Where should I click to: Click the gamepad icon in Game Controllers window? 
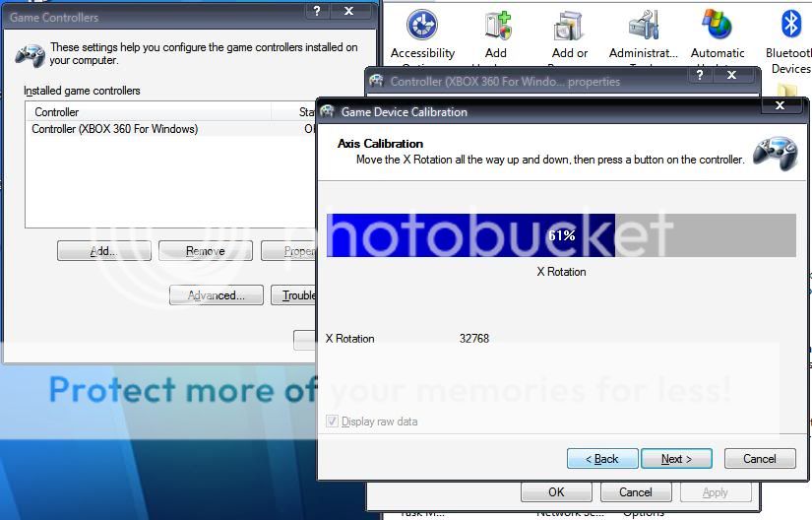pos(31,55)
